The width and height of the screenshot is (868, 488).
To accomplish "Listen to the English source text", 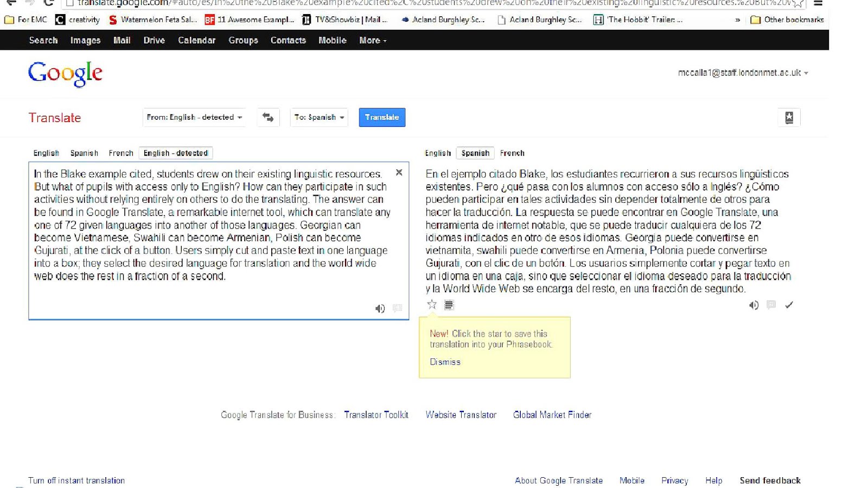I will [x=380, y=309].
